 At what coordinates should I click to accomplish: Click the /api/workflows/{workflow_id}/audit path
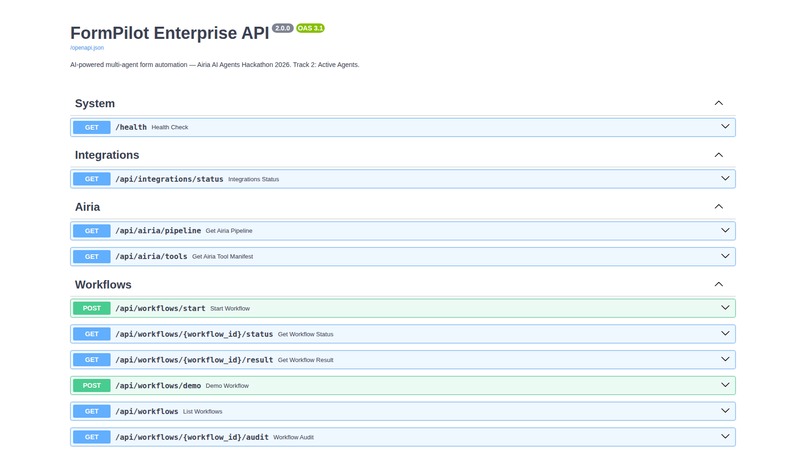(192, 437)
